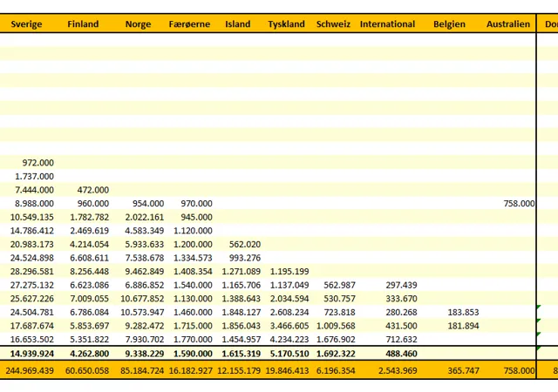Click Island cell 562.020
Image resolution: width=558 pixels, height=392 pixels.
point(243,245)
